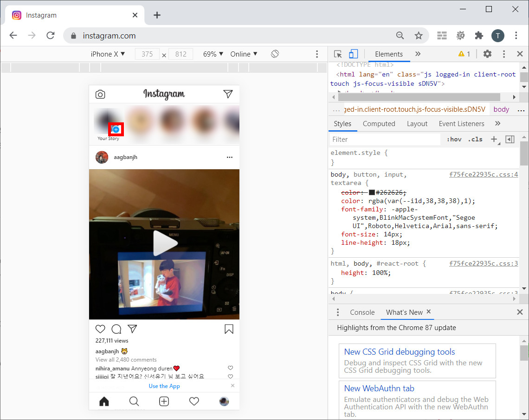Activate the inspect element picker
529x420 pixels.
(338, 54)
